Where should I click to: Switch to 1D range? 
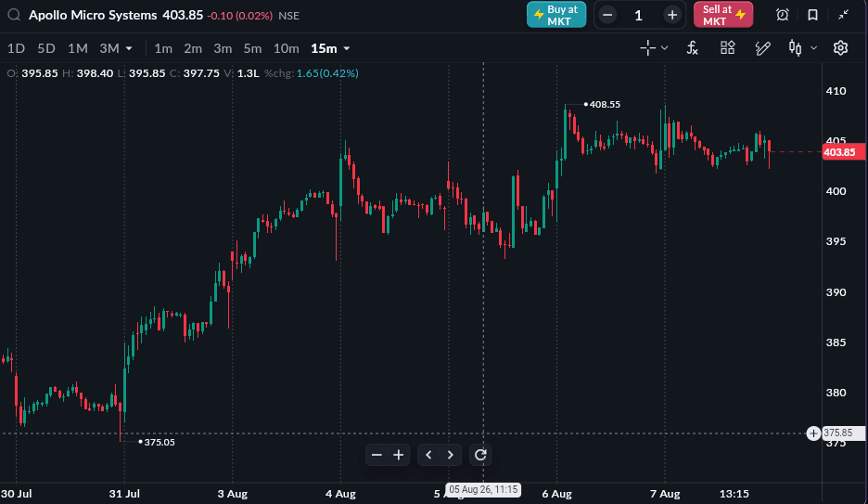16,49
